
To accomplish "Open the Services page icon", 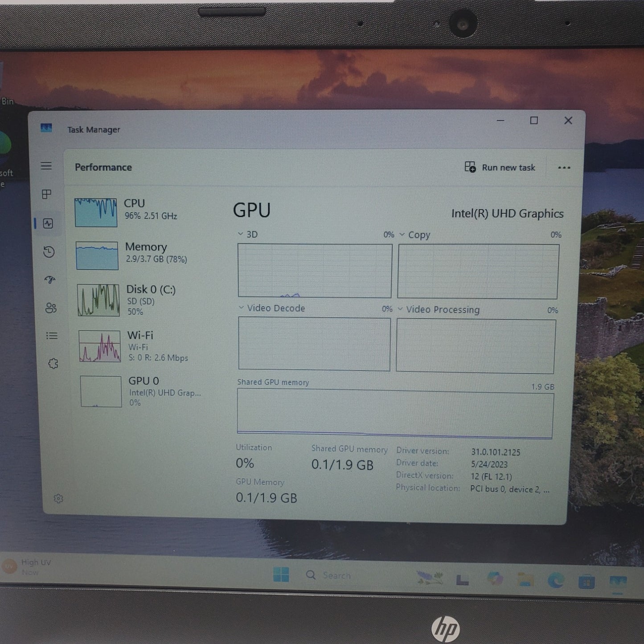I will click(53, 364).
